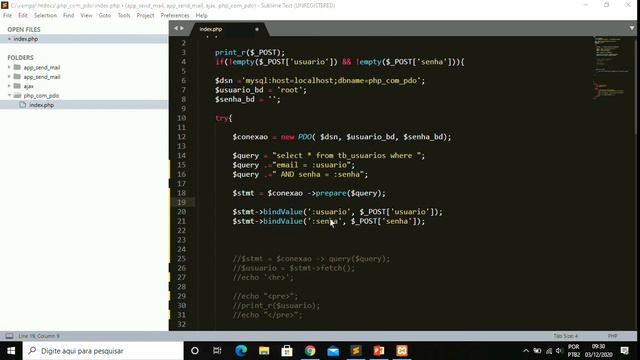Open File Explorer from taskbar
This screenshot has height=360, width=640.
pos(264,351)
